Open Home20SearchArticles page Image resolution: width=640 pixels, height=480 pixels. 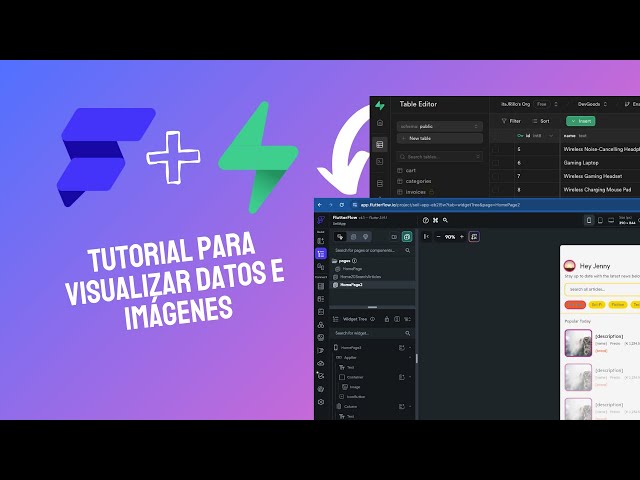357,277
